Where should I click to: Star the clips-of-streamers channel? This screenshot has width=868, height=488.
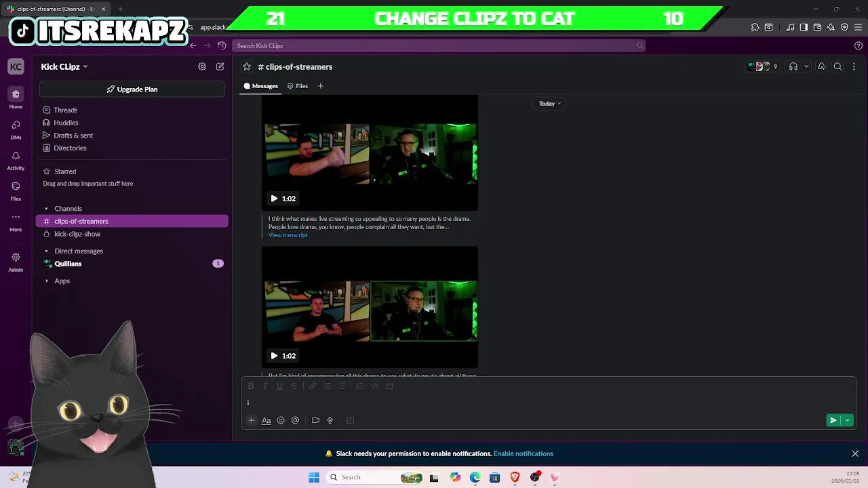pos(247,66)
